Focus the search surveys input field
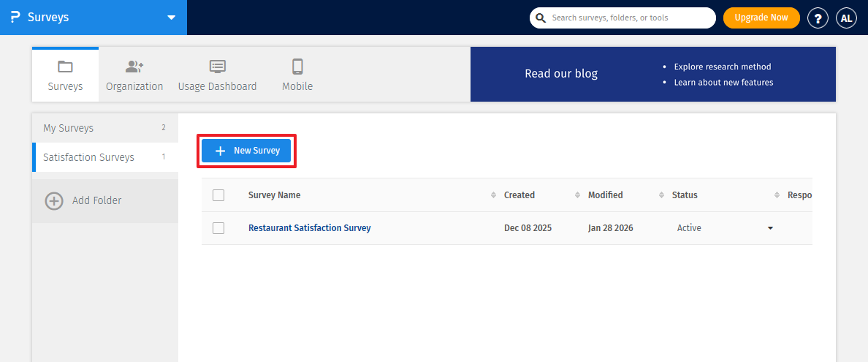The image size is (868, 362). coord(623,18)
